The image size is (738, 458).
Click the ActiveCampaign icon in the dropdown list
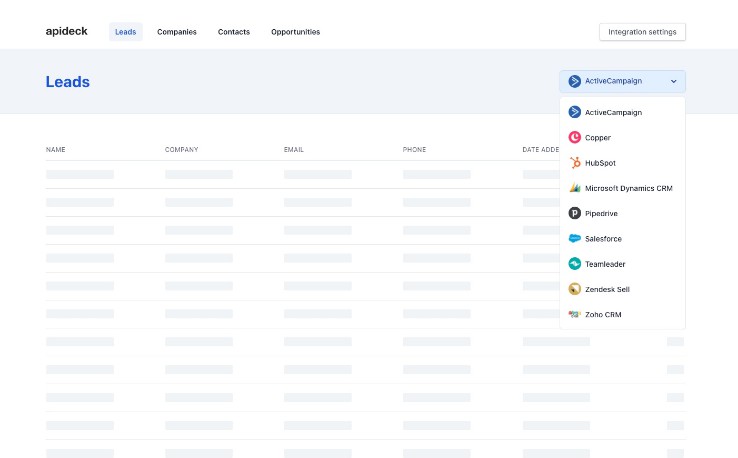click(574, 112)
